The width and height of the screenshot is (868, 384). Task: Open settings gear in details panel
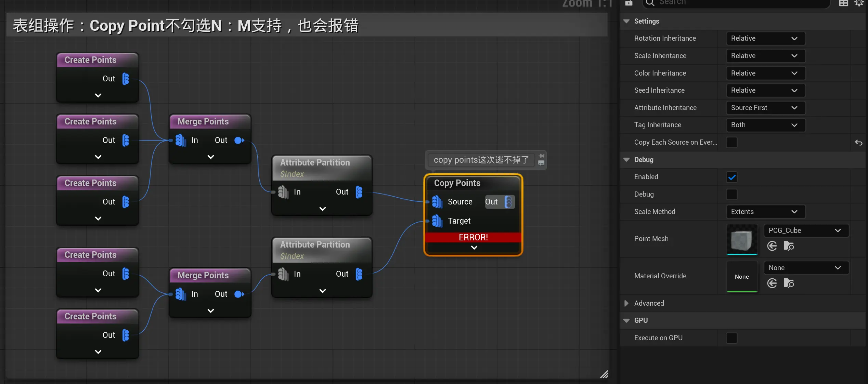pos(859,3)
